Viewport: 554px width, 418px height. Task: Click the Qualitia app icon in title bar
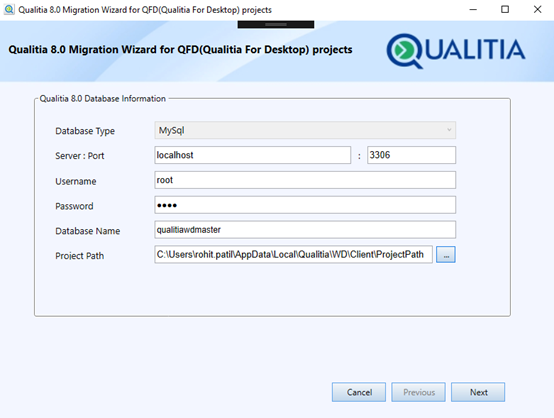point(9,10)
